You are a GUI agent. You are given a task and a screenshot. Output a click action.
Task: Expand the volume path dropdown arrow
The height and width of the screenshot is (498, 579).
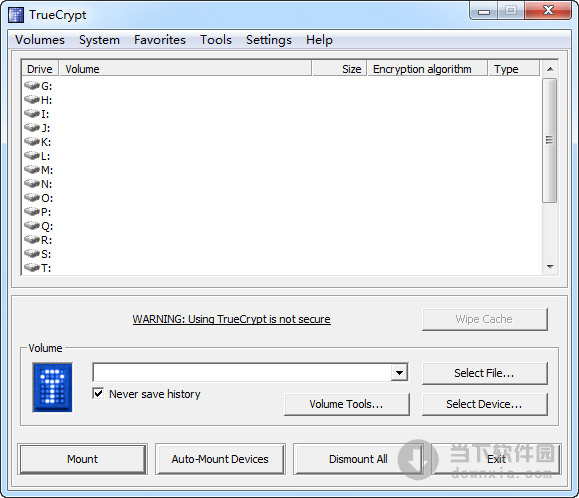coord(399,372)
